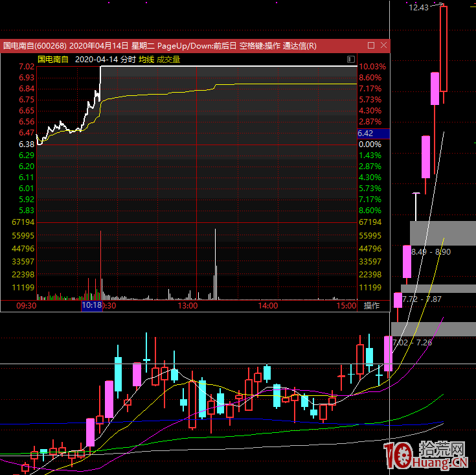The image size is (476, 475).
Task: Click the highlighted 10:18 time marker
Action: pyautogui.click(x=92, y=305)
